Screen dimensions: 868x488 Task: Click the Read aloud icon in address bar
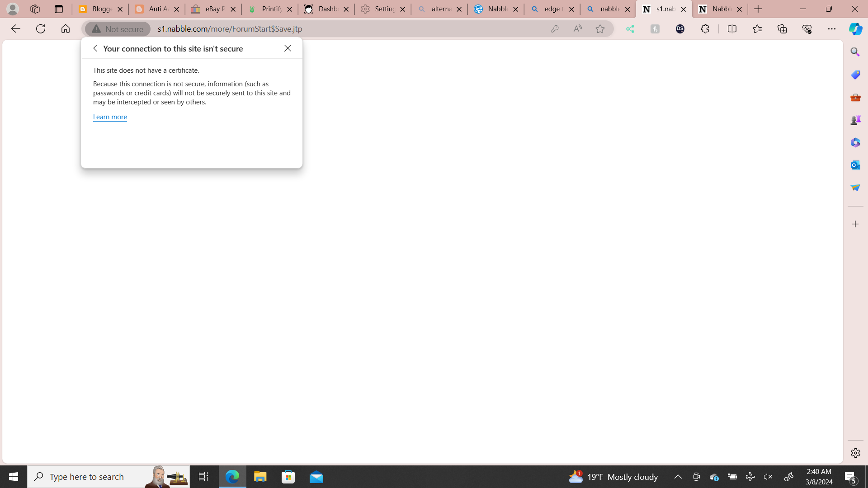click(577, 29)
